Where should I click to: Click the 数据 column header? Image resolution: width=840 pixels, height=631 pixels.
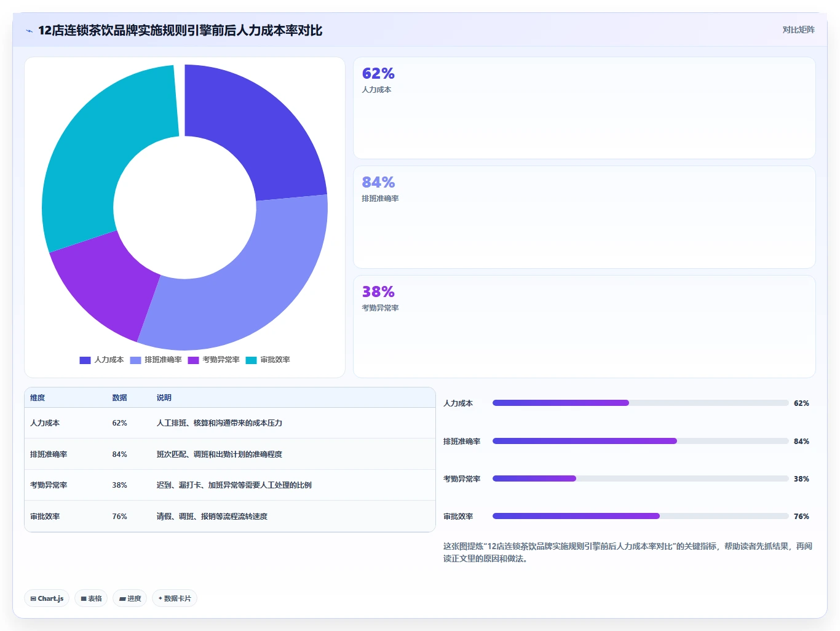(x=119, y=398)
